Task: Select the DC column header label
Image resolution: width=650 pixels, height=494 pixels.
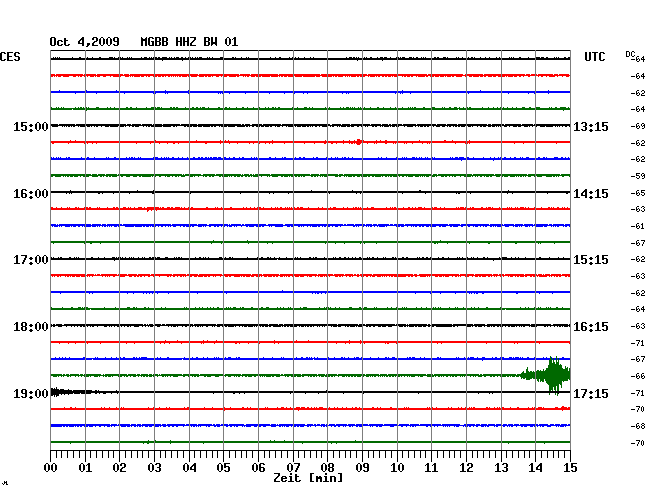Action: coord(630,54)
